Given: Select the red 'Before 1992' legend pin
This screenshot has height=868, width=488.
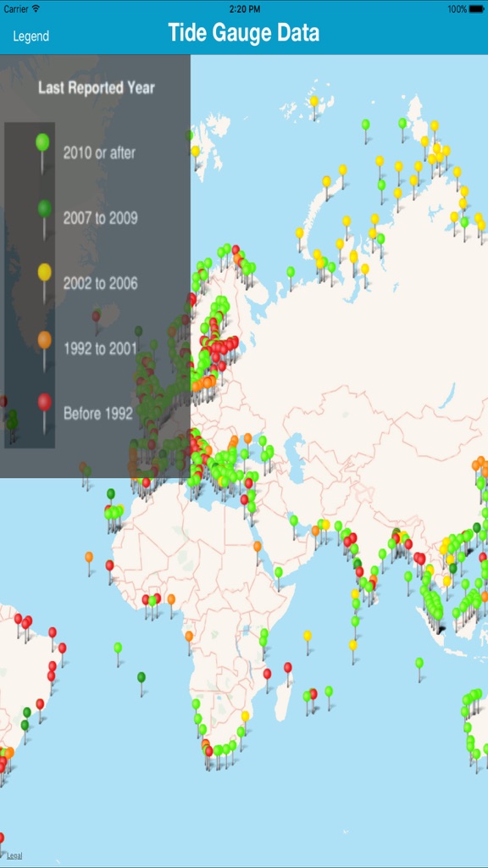Looking at the screenshot, I should click(x=44, y=403).
